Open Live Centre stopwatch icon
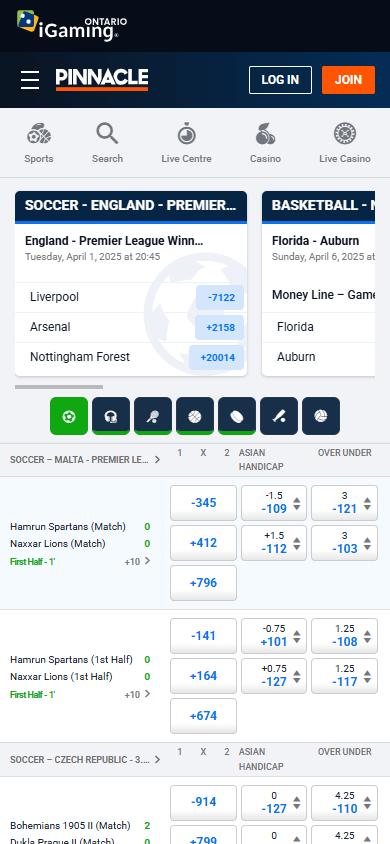 [187, 133]
